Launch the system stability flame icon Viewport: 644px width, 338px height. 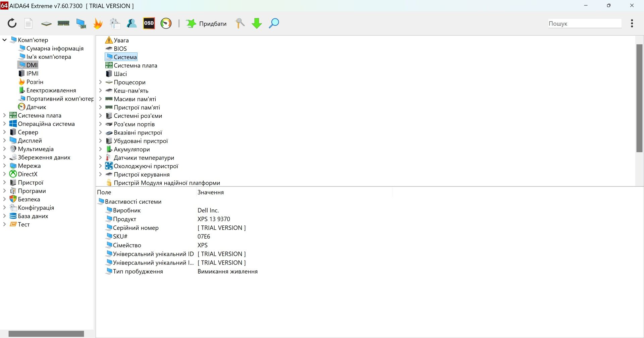pos(98,23)
